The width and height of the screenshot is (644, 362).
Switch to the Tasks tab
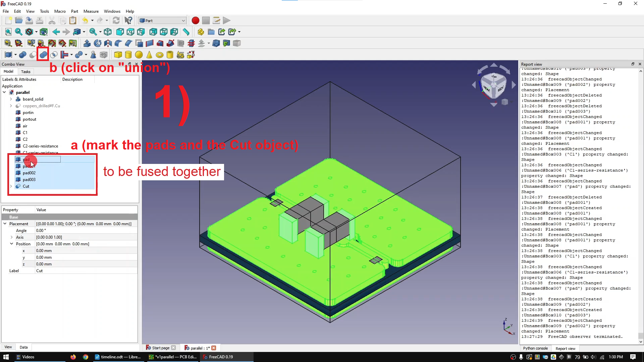click(x=25, y=71)
